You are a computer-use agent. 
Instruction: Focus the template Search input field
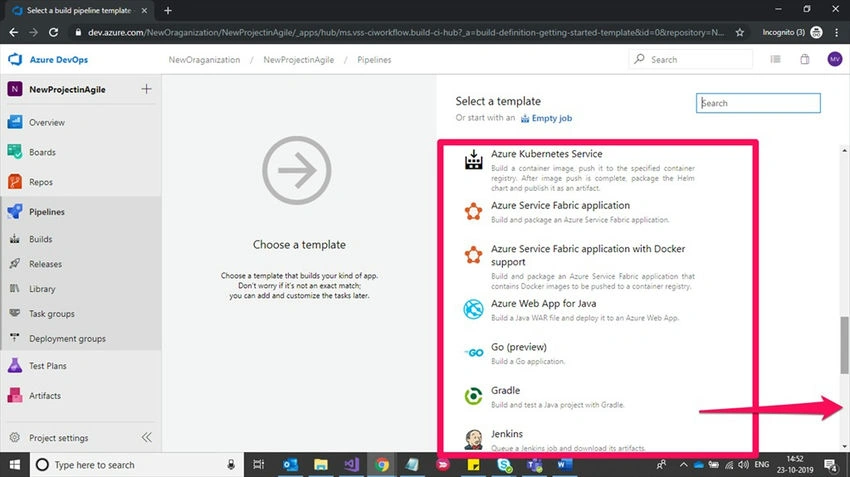pos(758,103)
